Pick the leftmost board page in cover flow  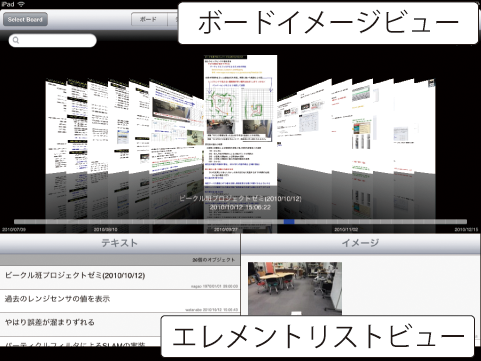56,126
